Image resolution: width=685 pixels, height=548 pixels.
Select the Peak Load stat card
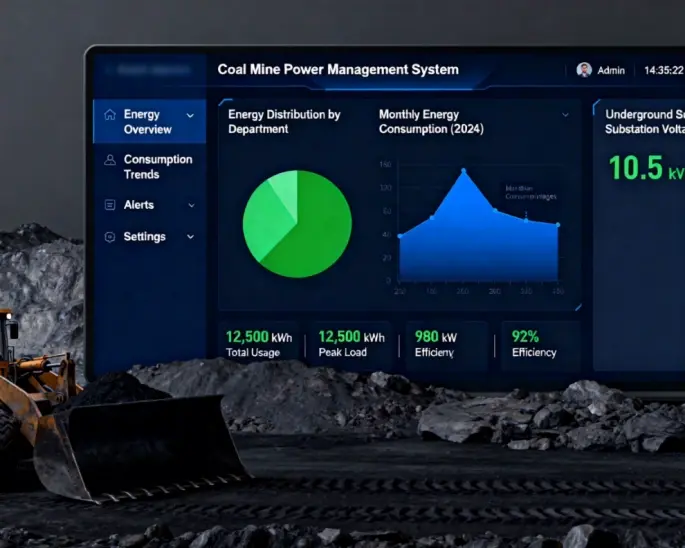point(351,344)
